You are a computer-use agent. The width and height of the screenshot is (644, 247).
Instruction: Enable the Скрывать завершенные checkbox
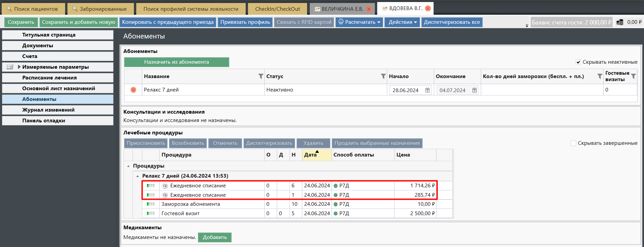(x=574, y=143)
